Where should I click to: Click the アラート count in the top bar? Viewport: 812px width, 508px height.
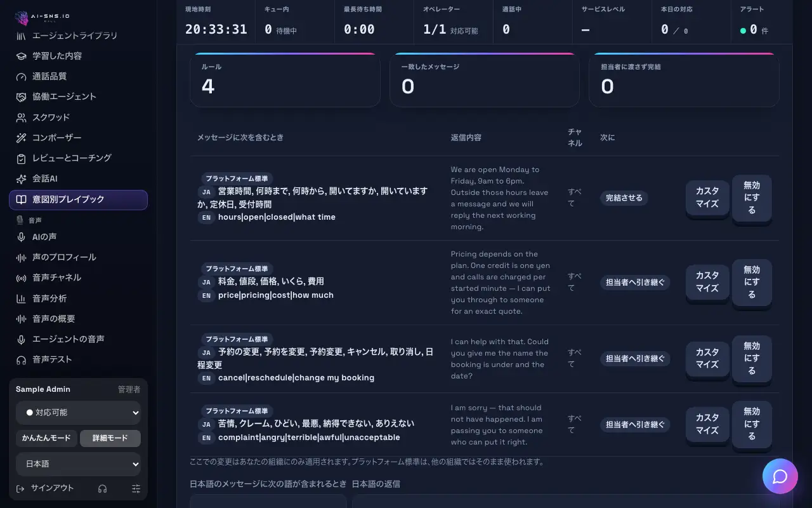tap(754, 29)
